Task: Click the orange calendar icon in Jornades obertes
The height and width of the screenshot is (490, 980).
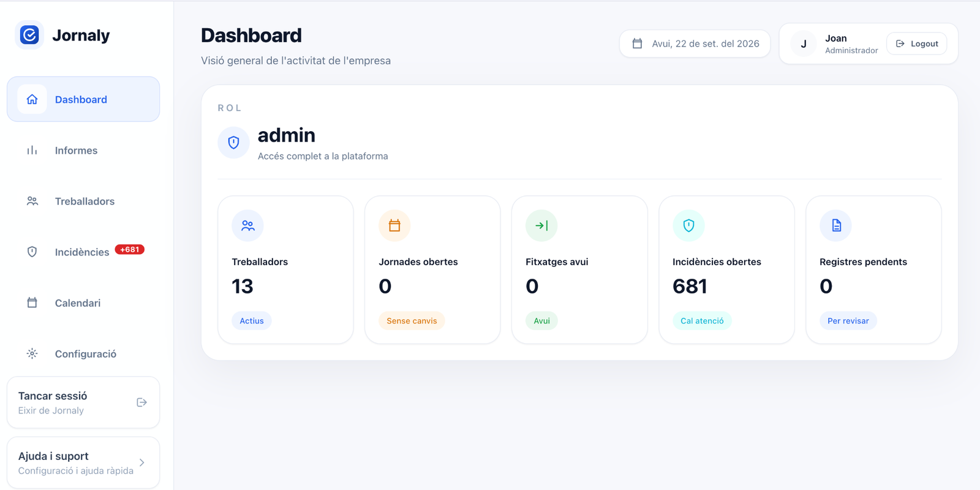Action: pos(394,225)
